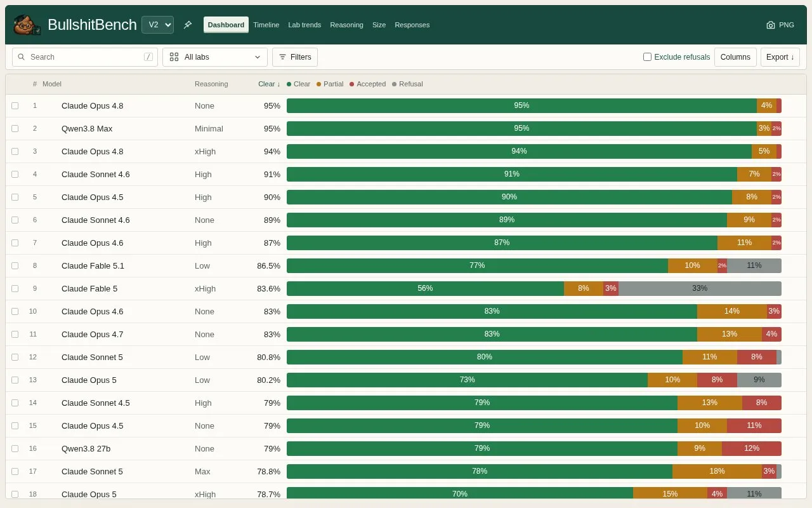Check the Claude Sonnet 4.6 High row checkbox
This screenshot has height=508, width=812.
(x=15, y=175)
